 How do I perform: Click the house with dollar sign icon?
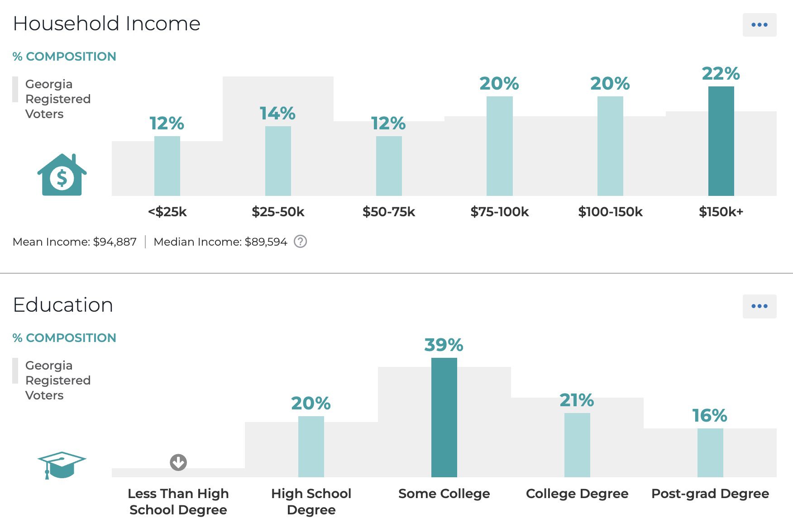pos(62,175)
